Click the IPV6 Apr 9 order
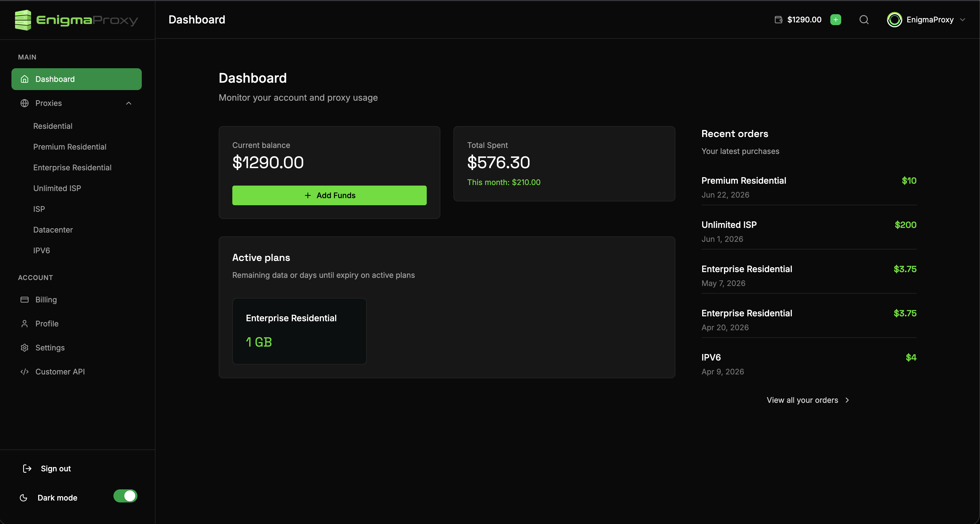 click(809, 364)
